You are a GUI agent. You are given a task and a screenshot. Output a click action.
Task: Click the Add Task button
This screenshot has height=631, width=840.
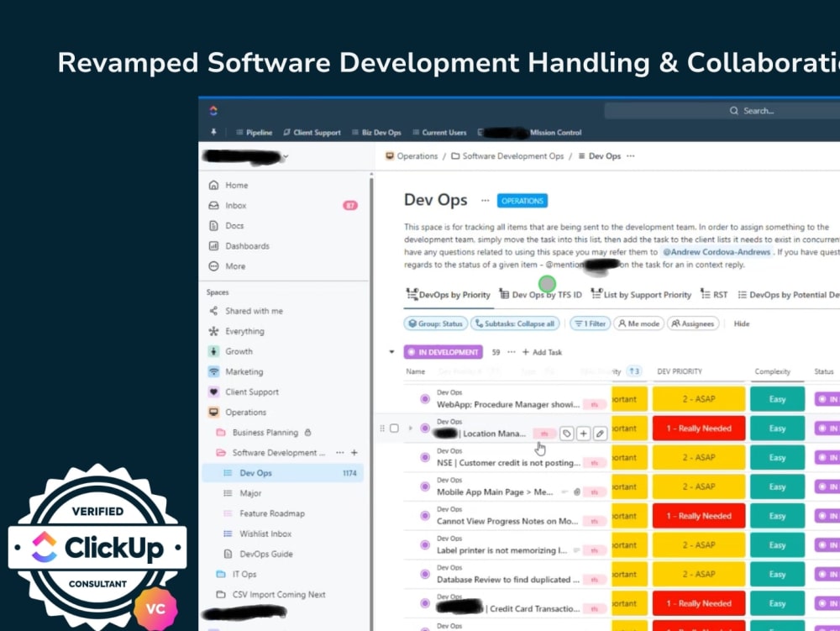[542, 352]
